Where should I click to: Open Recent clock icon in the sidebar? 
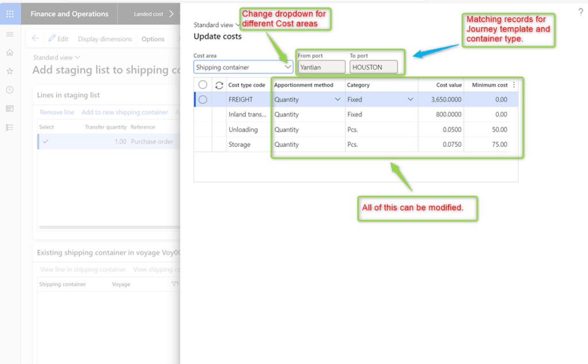10,90
